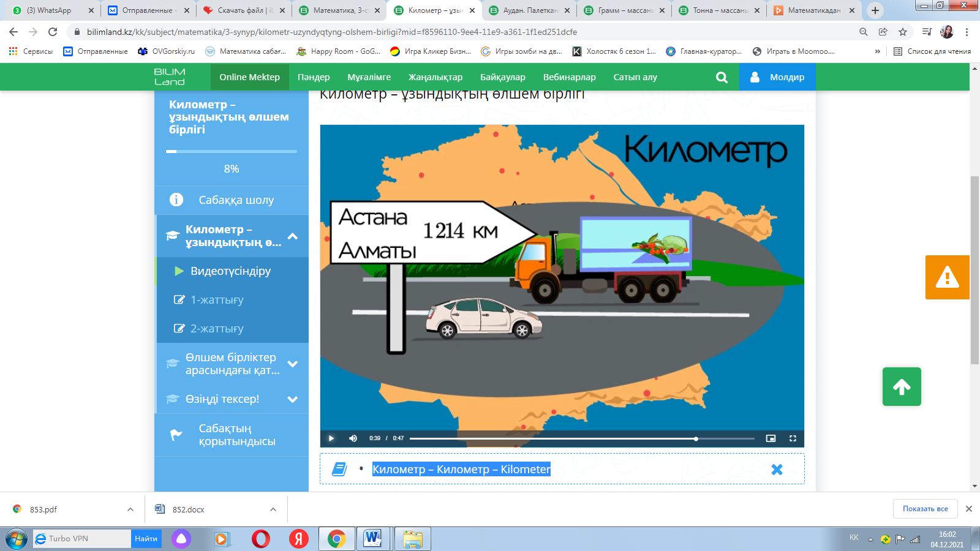Open the Жаңалықтар page

coord(435,77)
